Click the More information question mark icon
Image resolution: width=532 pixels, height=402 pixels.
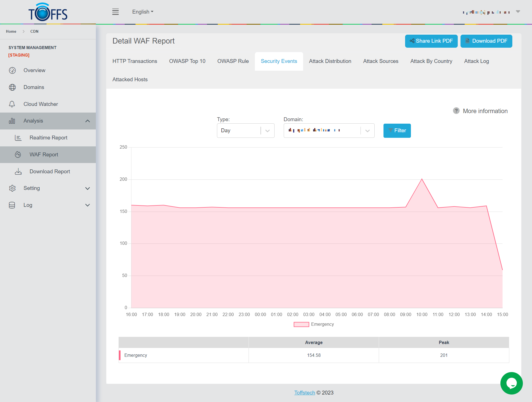point(456,111)
